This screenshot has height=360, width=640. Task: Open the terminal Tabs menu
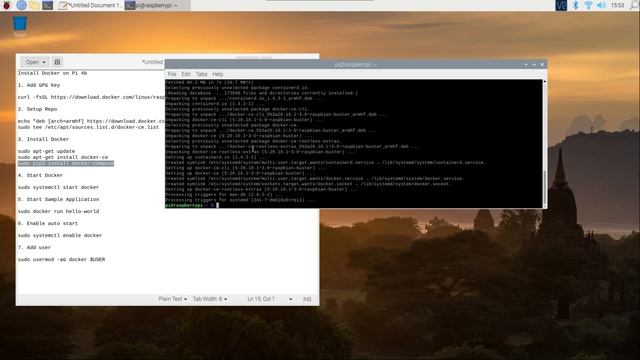[201, 74]
